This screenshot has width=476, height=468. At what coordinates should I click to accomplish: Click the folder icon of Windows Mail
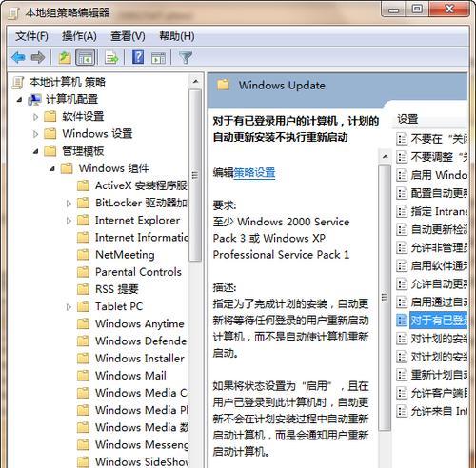(83, 376)
